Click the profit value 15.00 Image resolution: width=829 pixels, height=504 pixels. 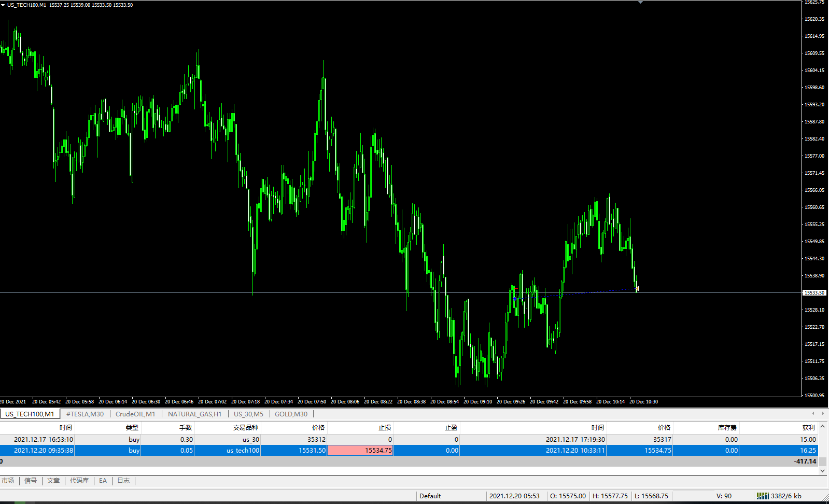808,439
